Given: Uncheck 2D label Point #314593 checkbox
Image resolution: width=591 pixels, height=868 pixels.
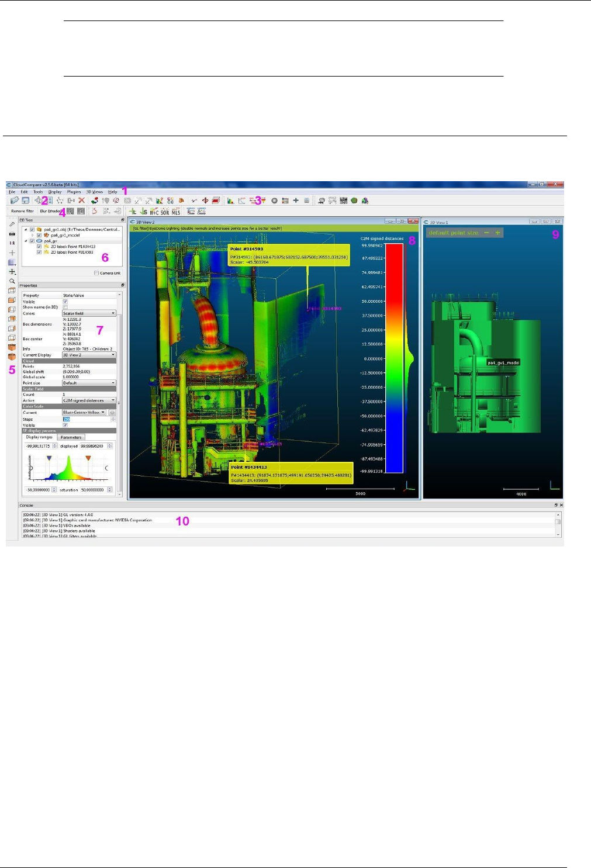Looking at the screenshot, I should (x=39, y=252).
